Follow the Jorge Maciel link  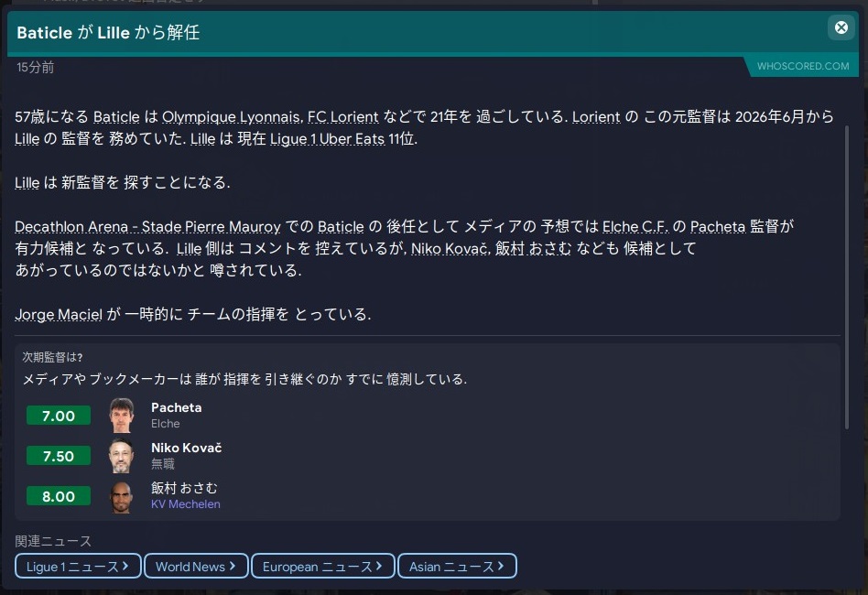coord(59,315)
